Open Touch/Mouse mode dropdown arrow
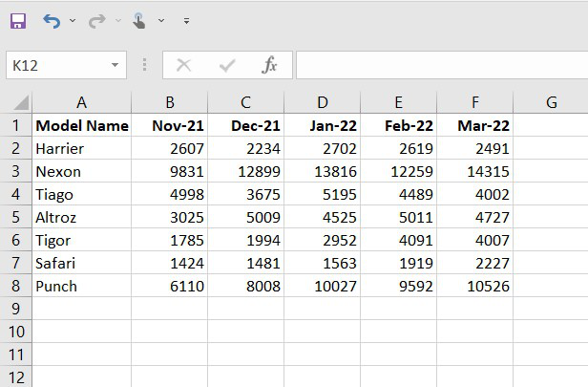 [x=161, y=21]
